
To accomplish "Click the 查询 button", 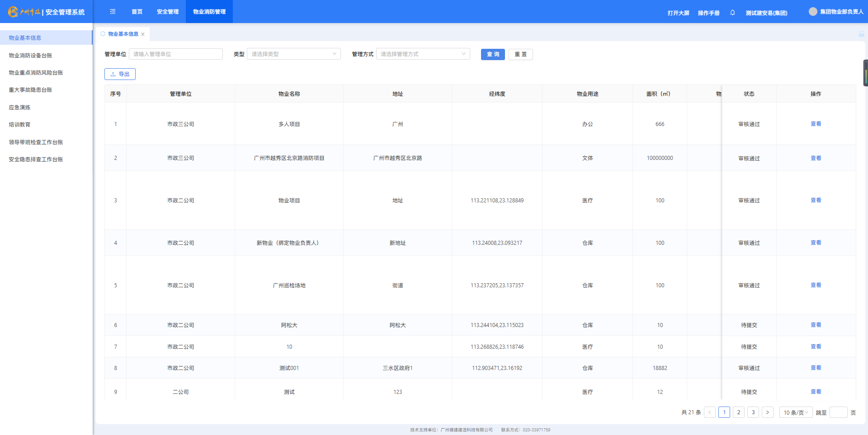I will (x=492, y=54).
